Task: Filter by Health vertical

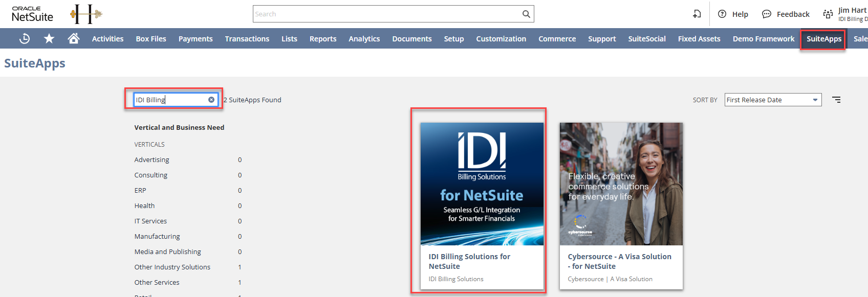Action: (144, 205)
